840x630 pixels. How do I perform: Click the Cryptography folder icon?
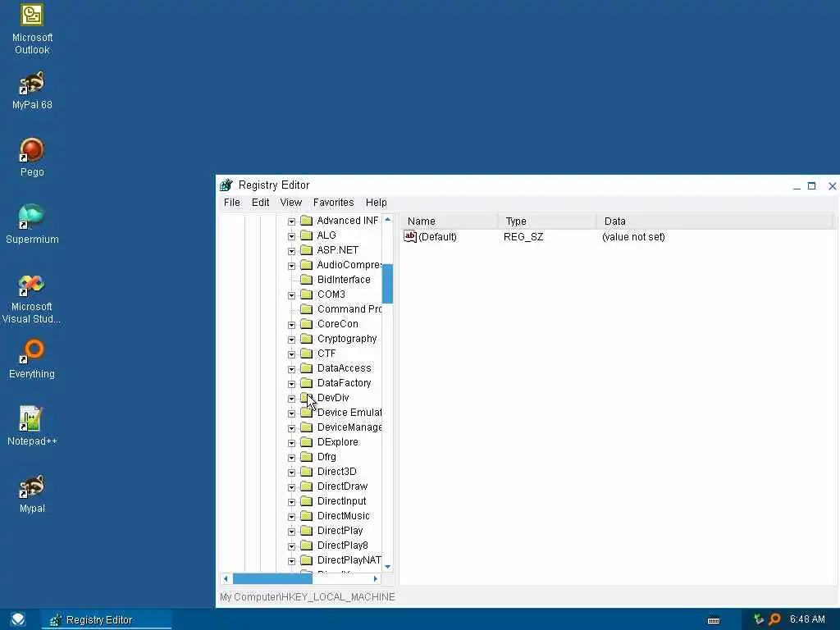307,339
